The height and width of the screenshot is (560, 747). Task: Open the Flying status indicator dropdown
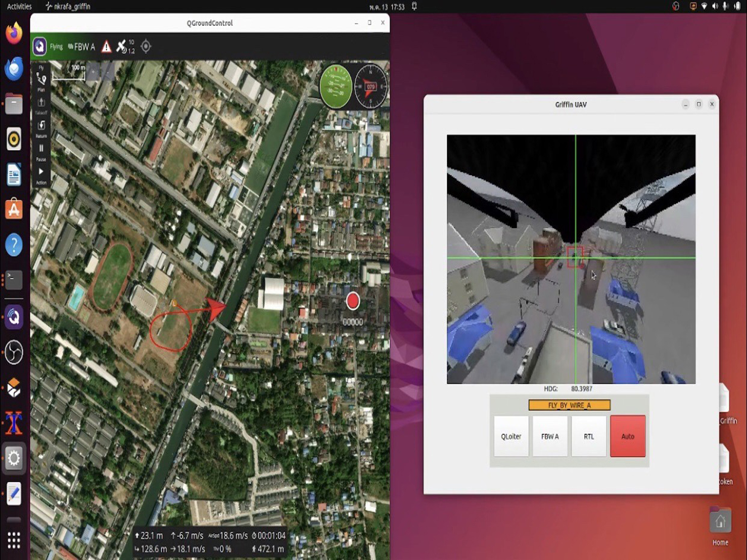point(56,46)
